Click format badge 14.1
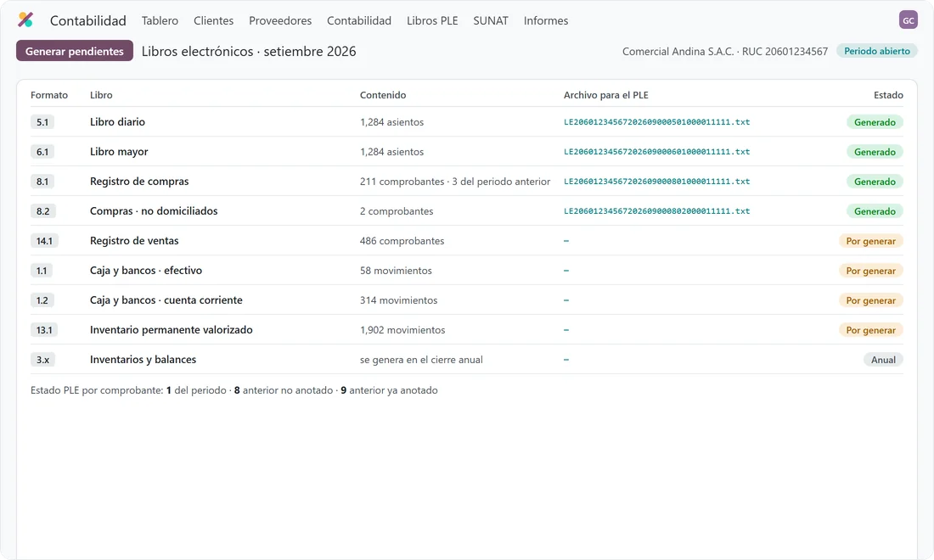The image size is (934, 560). pyautogui.click(x=44, y=241)
